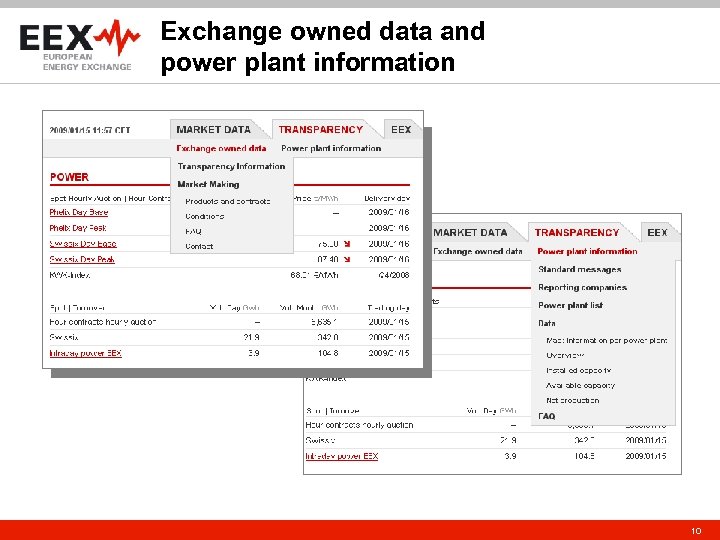This screenshot has height=540, width=720.
Task: Click the KWK-Index row in left window
Action: tap(229, 275)
